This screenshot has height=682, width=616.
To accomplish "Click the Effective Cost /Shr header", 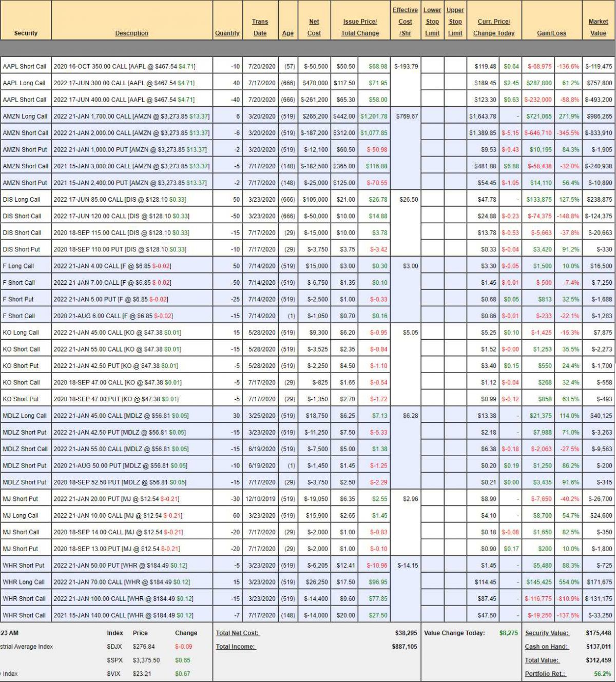I will 405,22.
